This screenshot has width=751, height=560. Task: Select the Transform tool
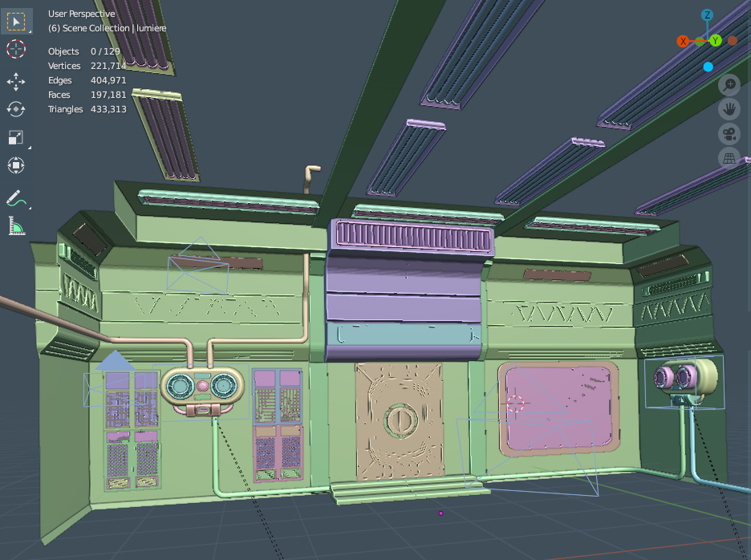tap(16, 166)
